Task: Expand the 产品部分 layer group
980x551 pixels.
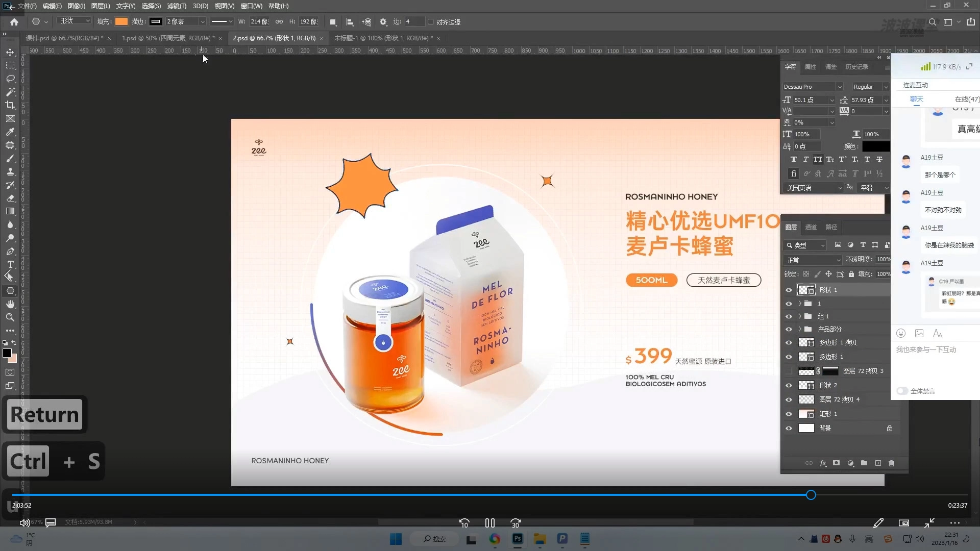Action: [x=800, y=330]
